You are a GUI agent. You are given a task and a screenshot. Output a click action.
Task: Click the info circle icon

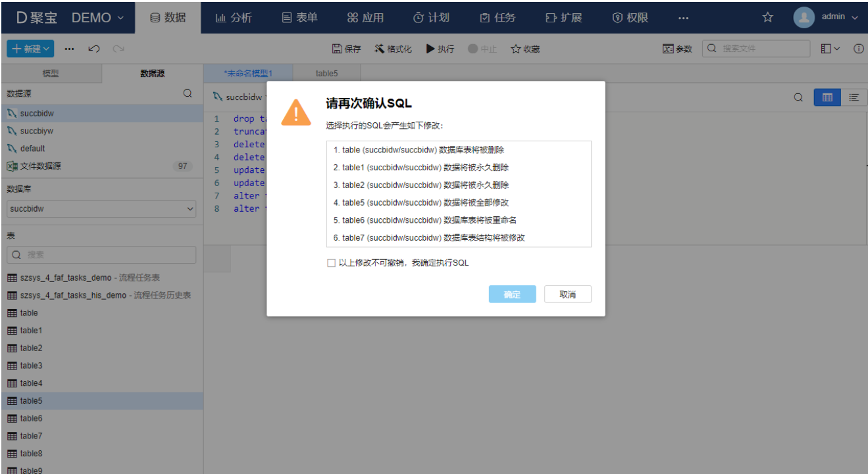[x=858, y=49]
